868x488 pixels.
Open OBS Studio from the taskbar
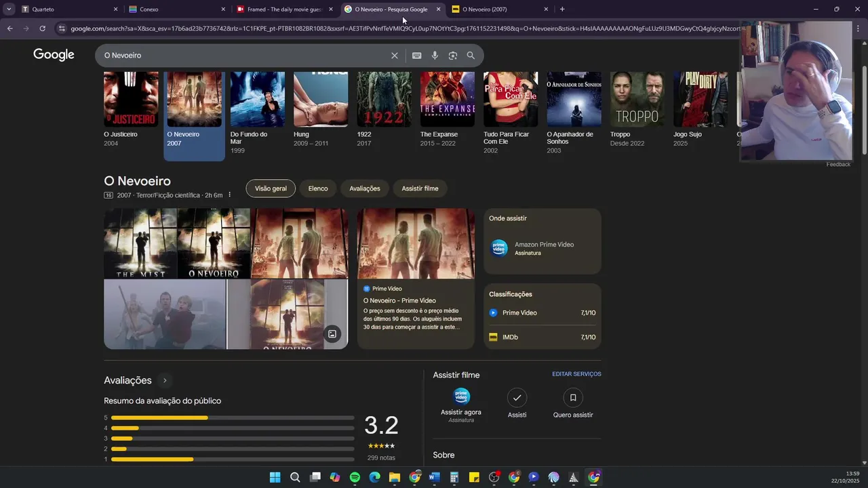(x=494, y=477)
